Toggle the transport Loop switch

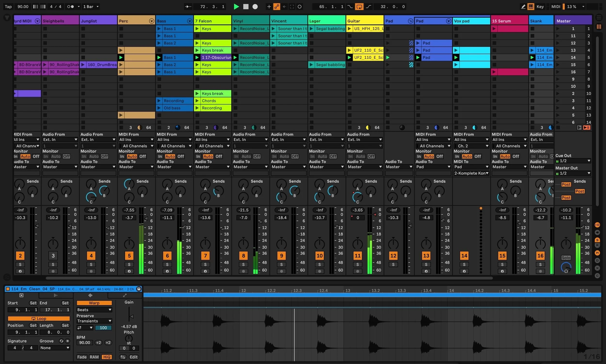pos(359,7)
